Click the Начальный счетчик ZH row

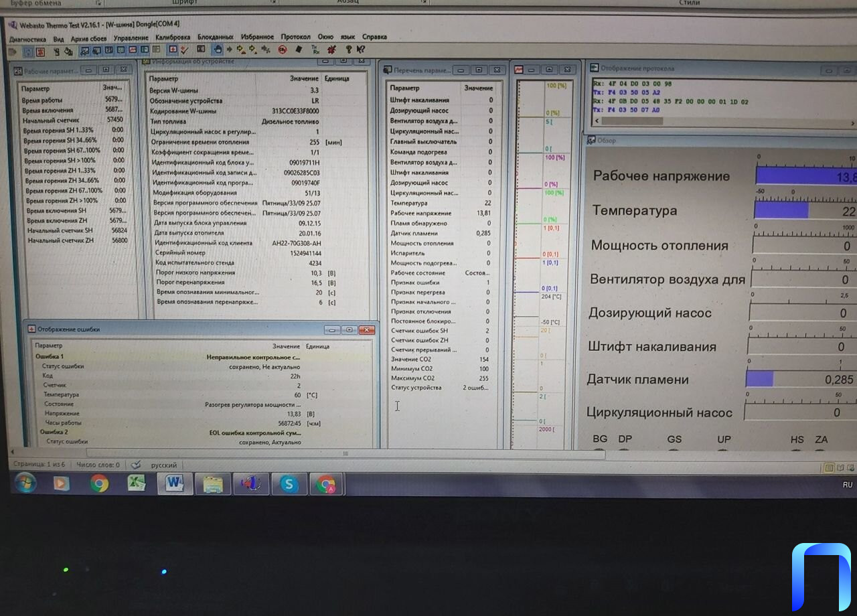(x=77, y=240)
